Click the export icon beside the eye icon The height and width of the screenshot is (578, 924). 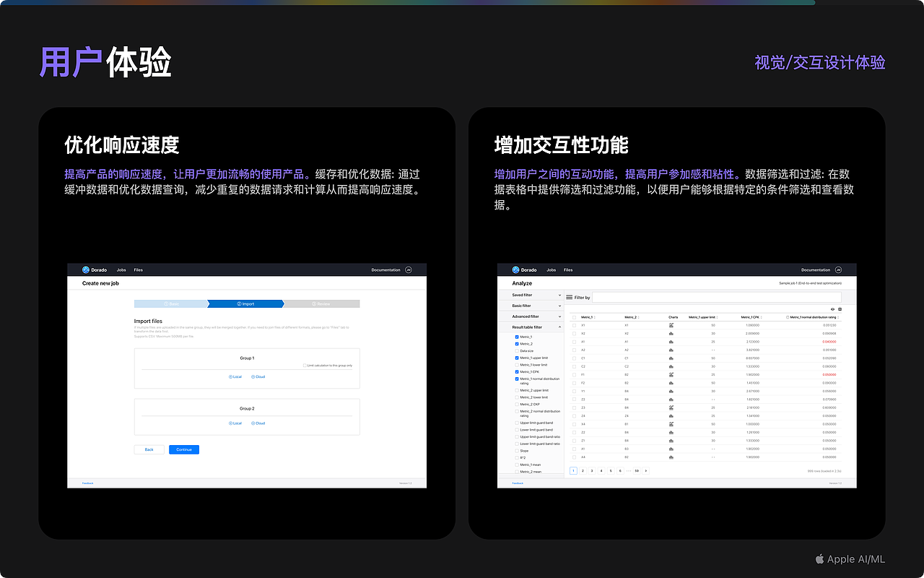pyautogui.click(x=840, y=309)
